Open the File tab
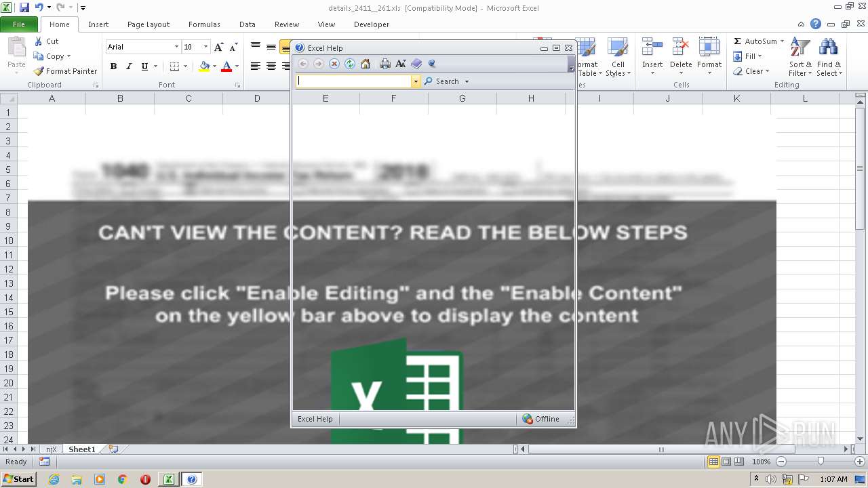This screenshot has width=868, height=488. (x=19, y=24)
